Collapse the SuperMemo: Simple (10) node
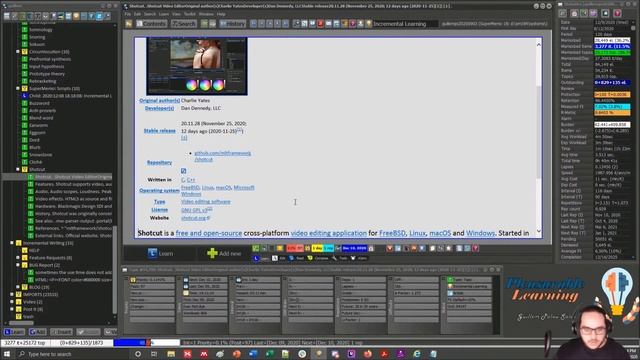This screenshot has width=640, height=360. 18,89
